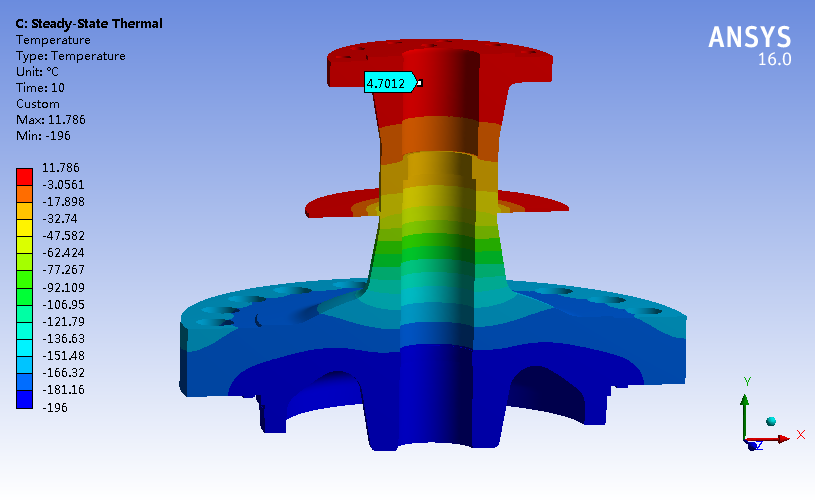Click the 'Type: Temperature' text
815x502 pixels.
point(71,56)
